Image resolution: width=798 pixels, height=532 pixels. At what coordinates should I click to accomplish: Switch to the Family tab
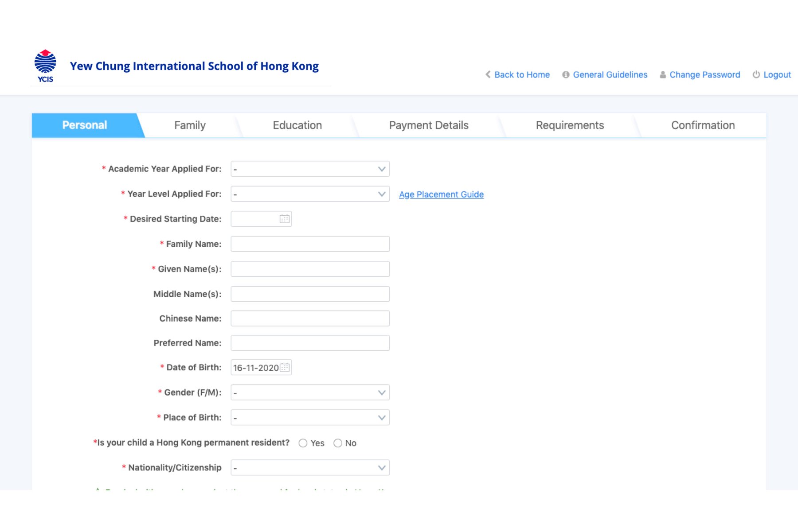click(x=190, y=125)
